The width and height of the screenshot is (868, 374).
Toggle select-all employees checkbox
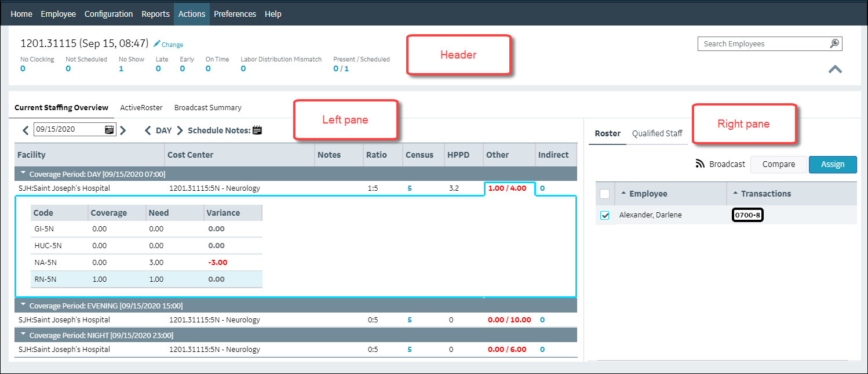coord(605,194)
